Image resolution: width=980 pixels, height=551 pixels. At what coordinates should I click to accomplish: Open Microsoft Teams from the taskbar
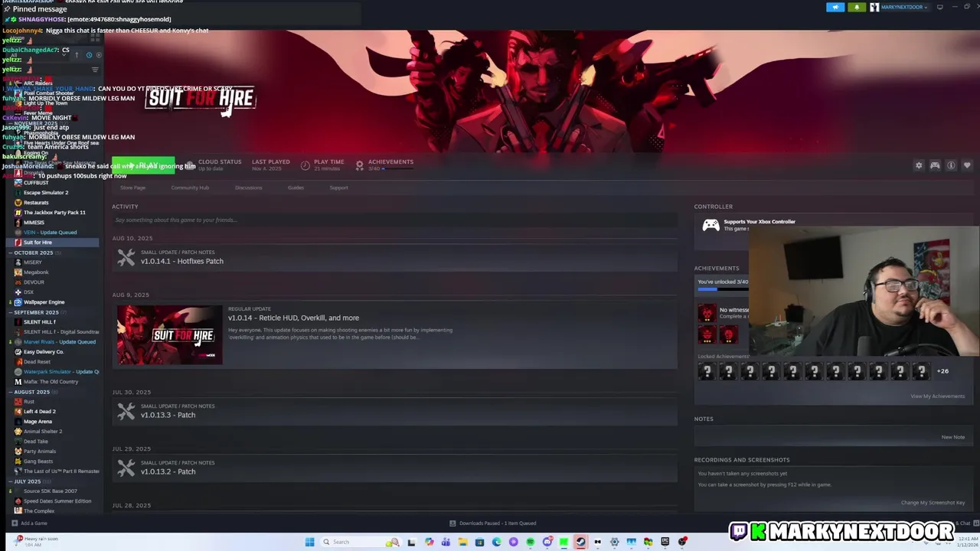(x=446, y=542)
